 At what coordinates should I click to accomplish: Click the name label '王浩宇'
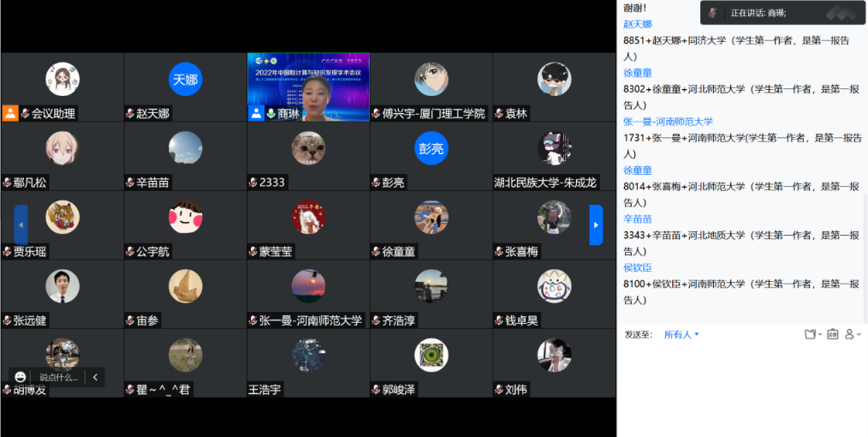pos(265,389)
